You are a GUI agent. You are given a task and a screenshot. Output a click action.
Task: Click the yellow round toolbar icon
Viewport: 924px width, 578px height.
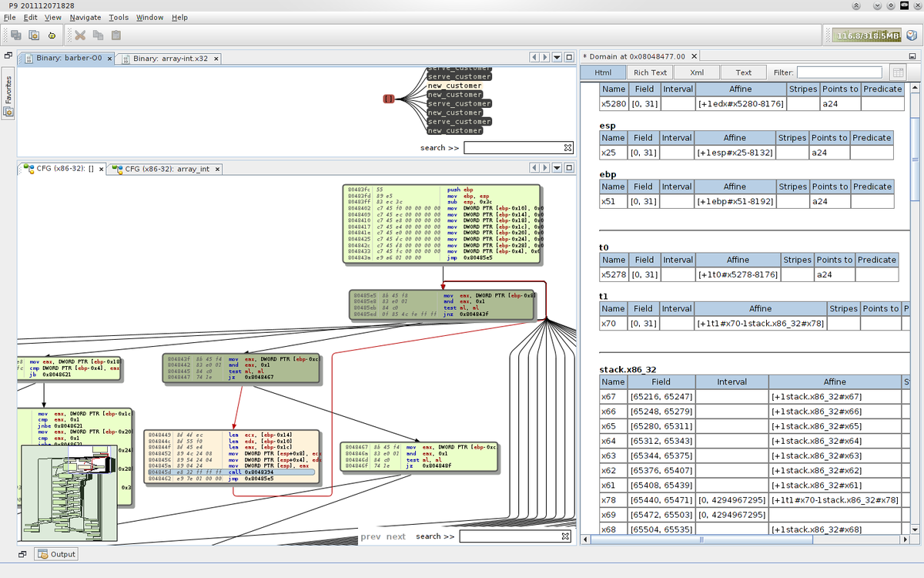tap(52, 35)
